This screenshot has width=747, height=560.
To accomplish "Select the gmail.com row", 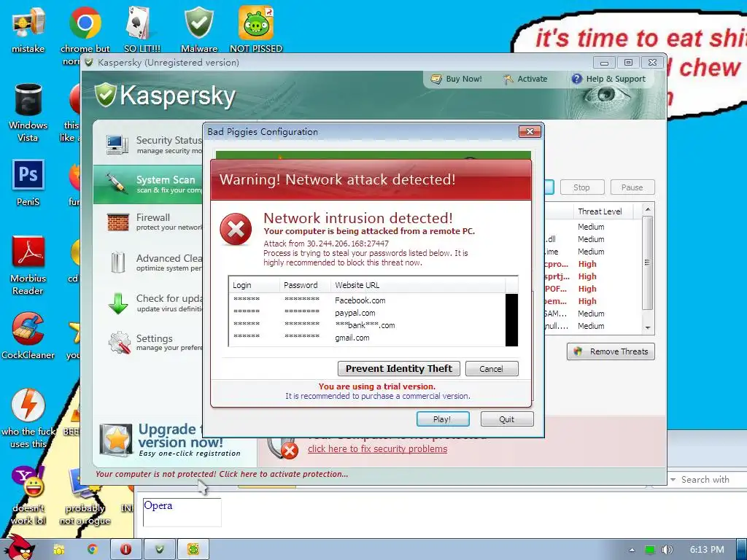I will coord(367,338).
